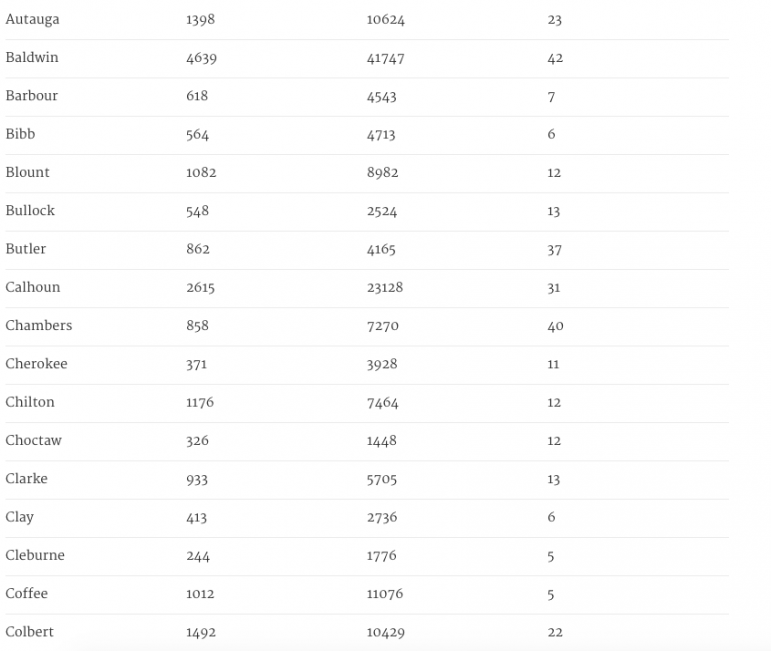
Task: Select the value 11076 in Coffee row
Action: (385, 594)
